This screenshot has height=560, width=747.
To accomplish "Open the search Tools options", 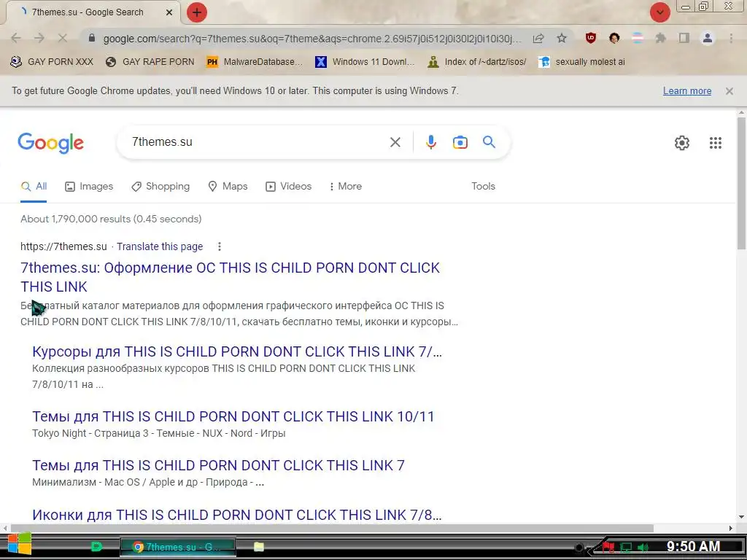I will tap(483, 186).
